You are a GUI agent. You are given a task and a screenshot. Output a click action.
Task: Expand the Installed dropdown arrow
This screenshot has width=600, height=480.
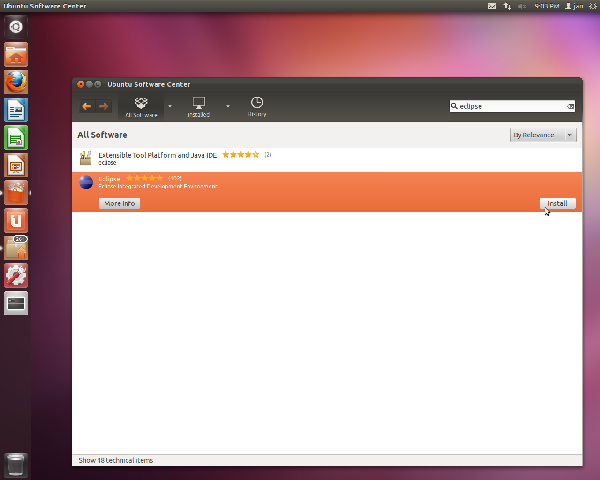click(x=228, y=106)
